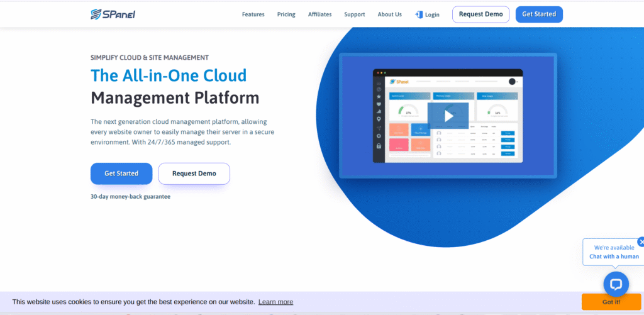Click Request Demo in the header
644x315 pixels.
pos(481,14)
